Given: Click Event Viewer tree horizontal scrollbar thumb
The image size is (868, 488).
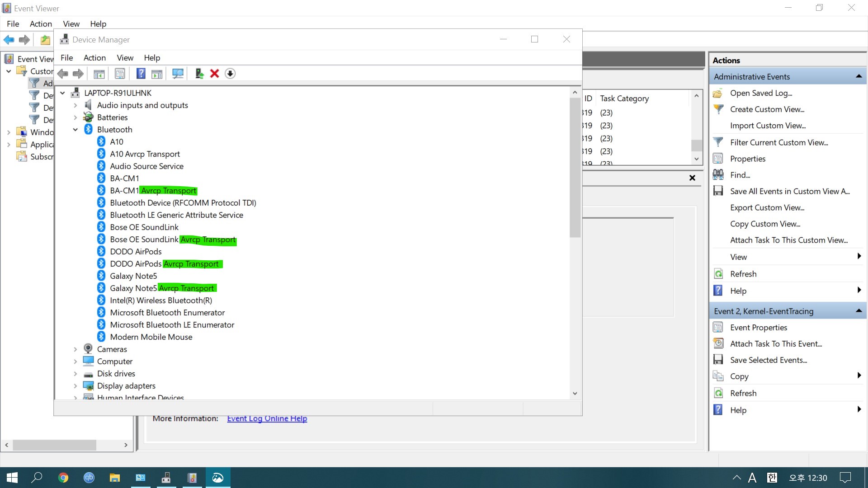Looking at the screenshot, I should click(54, 445).
